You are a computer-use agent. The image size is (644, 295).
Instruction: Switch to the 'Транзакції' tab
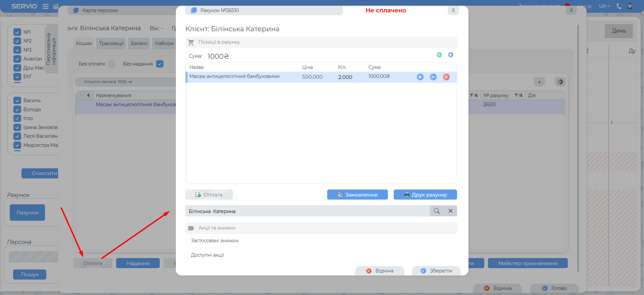click(x=111, y=43)
